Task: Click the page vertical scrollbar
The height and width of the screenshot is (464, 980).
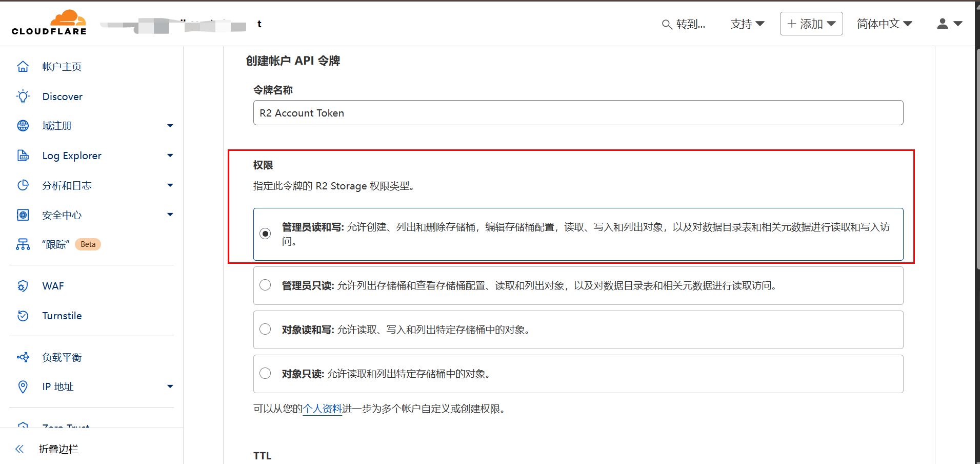Action: pos(977,159)
